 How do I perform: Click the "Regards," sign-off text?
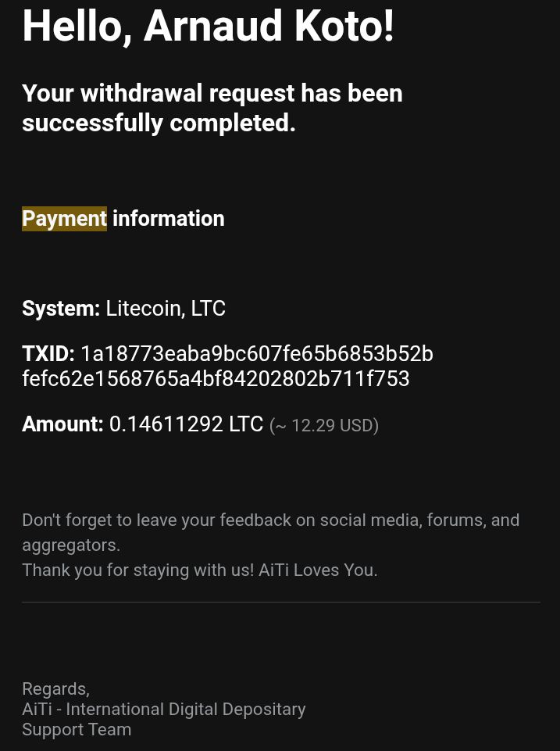coord(55,689)
